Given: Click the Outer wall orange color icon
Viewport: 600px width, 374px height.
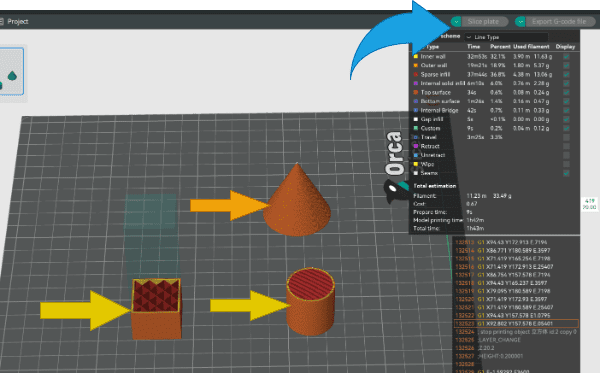Looking at the screenshot, I should click(416, 65).
